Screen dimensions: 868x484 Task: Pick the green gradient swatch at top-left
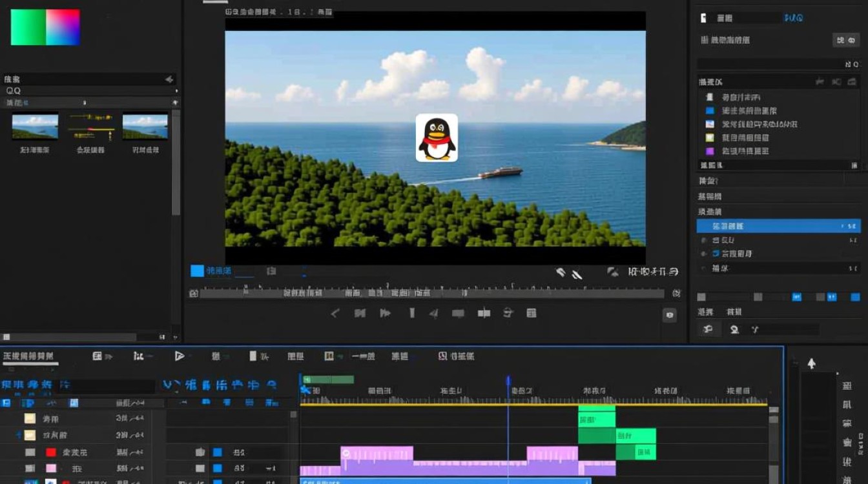pos(28,27)
